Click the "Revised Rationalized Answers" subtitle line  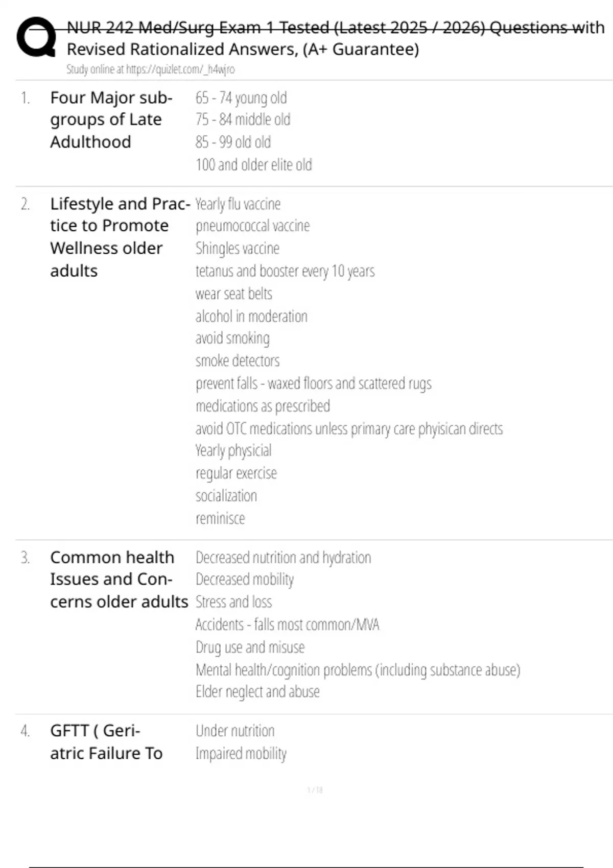click(x=243, y=50)
